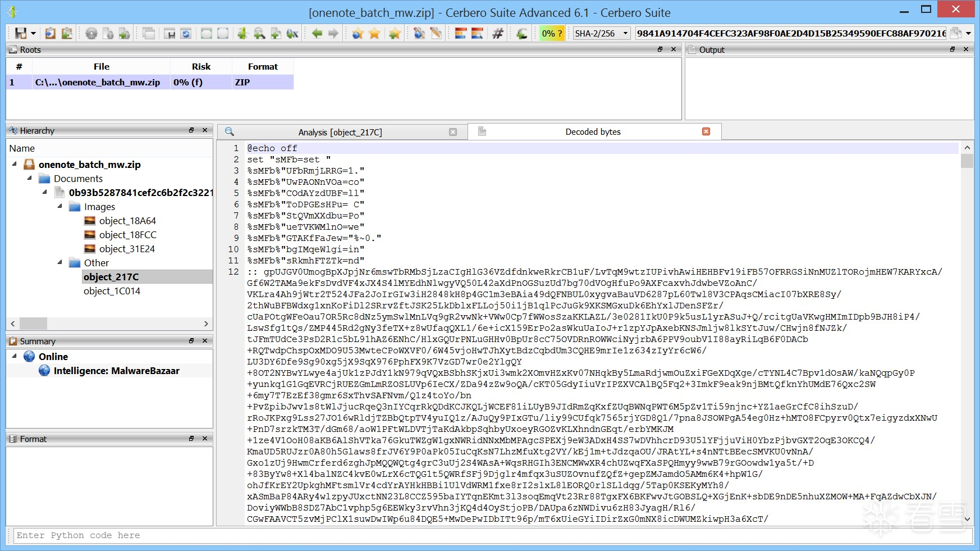Switch to the Analysis [object_217C] tab
Viewport: 980px width, 551px height.
click(x=340, y=132)
